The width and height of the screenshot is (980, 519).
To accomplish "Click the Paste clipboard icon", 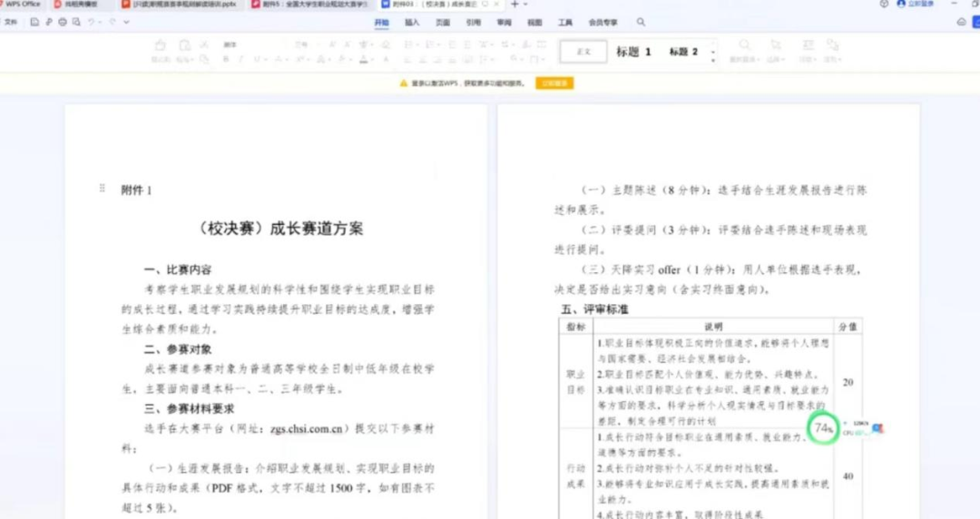I will 184,46.
